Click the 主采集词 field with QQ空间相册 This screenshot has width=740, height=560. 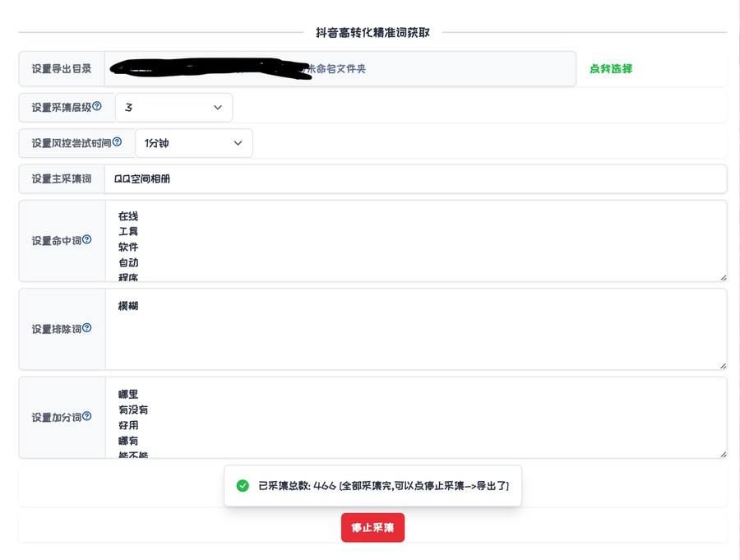click(415, 179)
